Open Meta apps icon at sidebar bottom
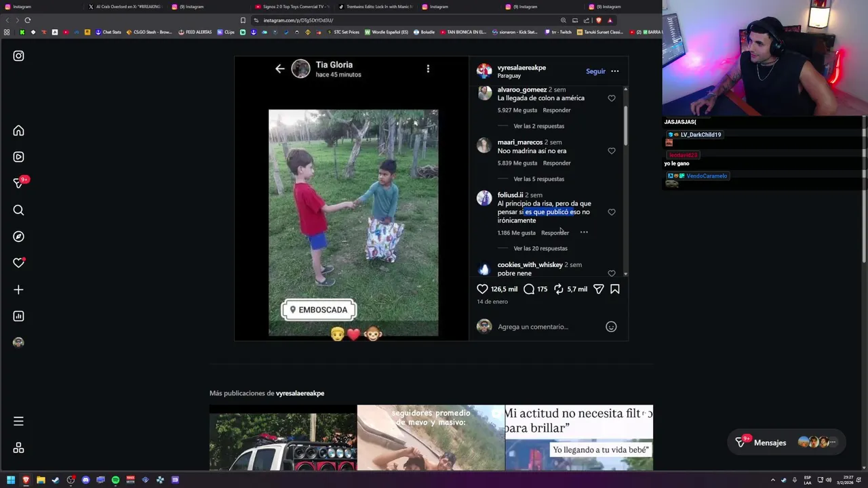Image resolution: width=868 pixels, height=488 pixels. [18, 448]
